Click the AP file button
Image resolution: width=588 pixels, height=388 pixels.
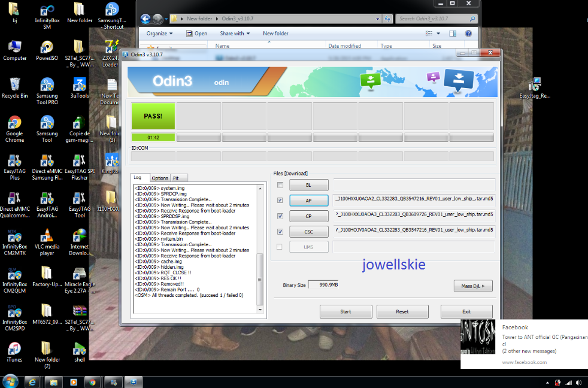[308, 201]
